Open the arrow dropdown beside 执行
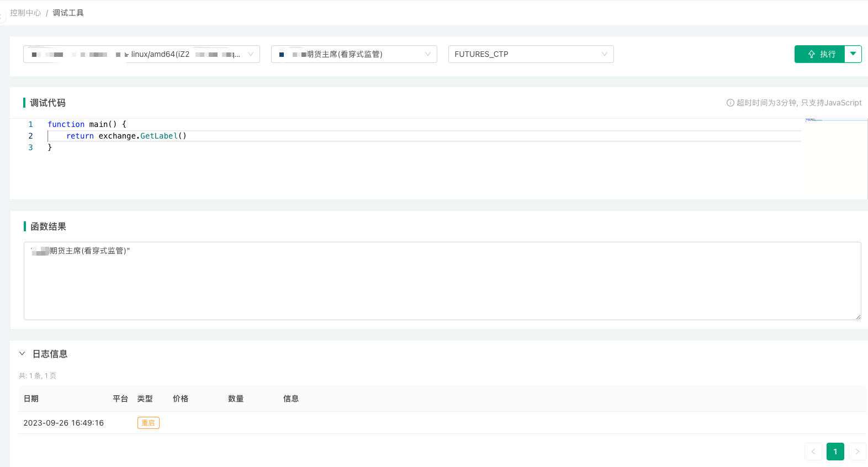 [x=853, y=54]
